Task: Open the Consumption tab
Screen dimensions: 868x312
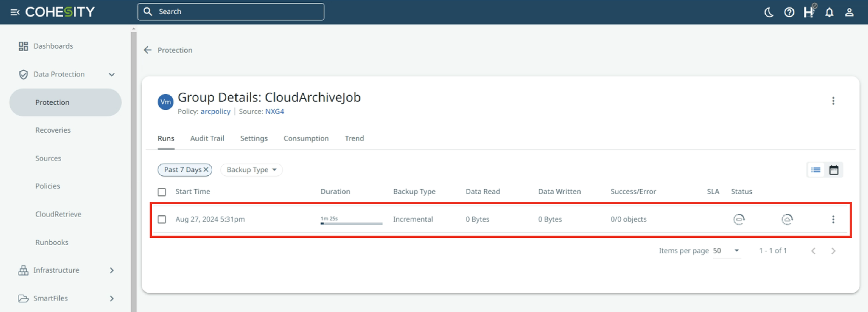Action: tap(306, 139)
